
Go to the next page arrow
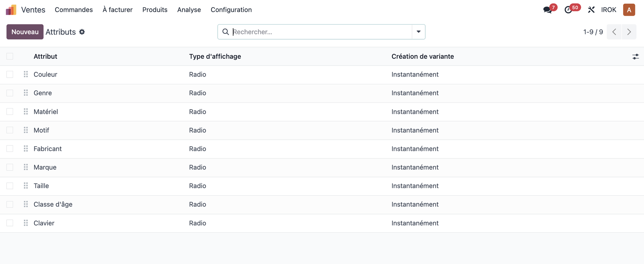pyautogui.click(x=629, y=32)
